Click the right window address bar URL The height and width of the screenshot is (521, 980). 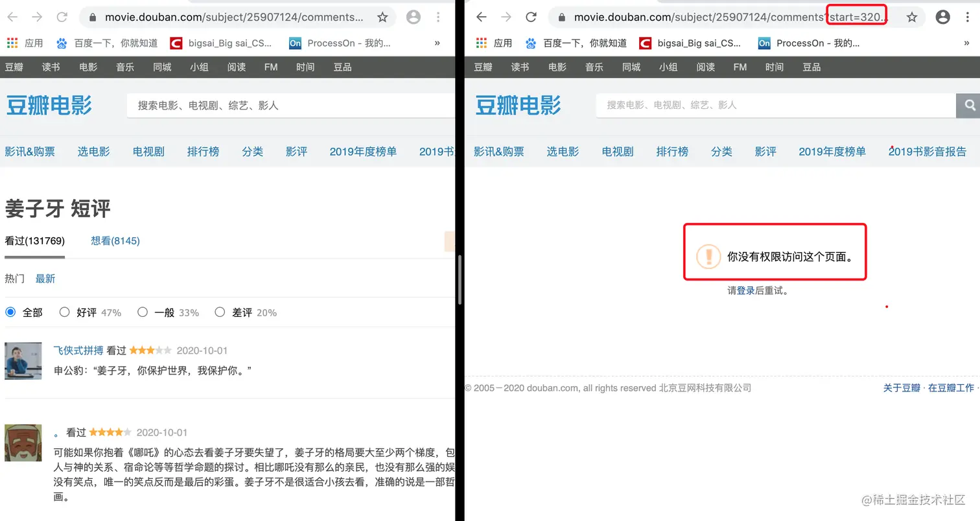730,17
